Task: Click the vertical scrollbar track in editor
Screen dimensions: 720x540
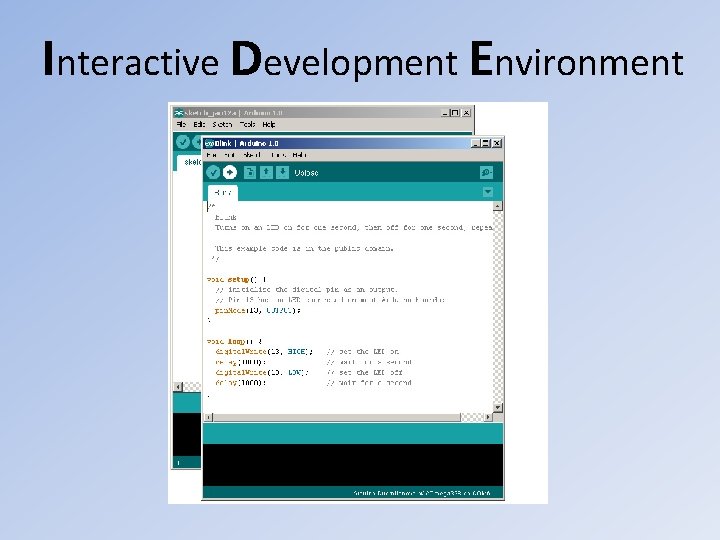Action: (498, 307)
